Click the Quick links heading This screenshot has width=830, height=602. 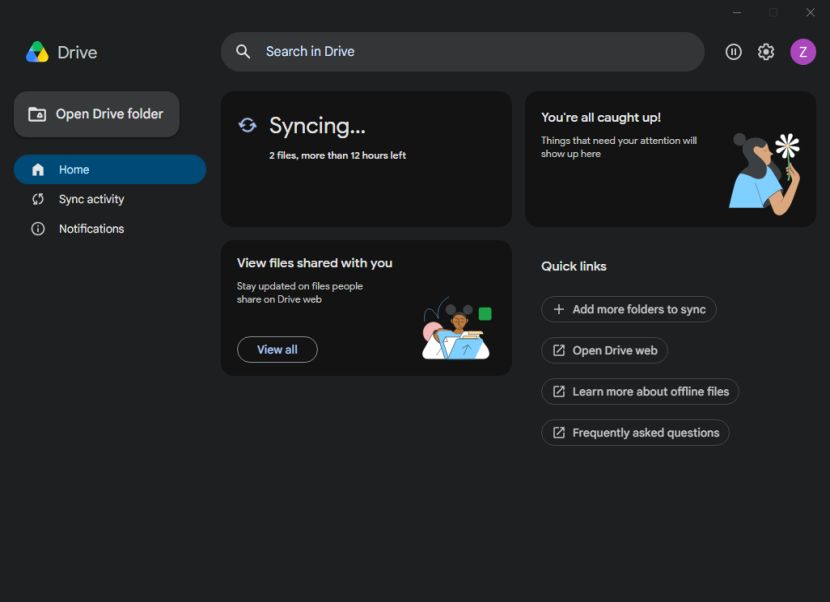point(574,266)
